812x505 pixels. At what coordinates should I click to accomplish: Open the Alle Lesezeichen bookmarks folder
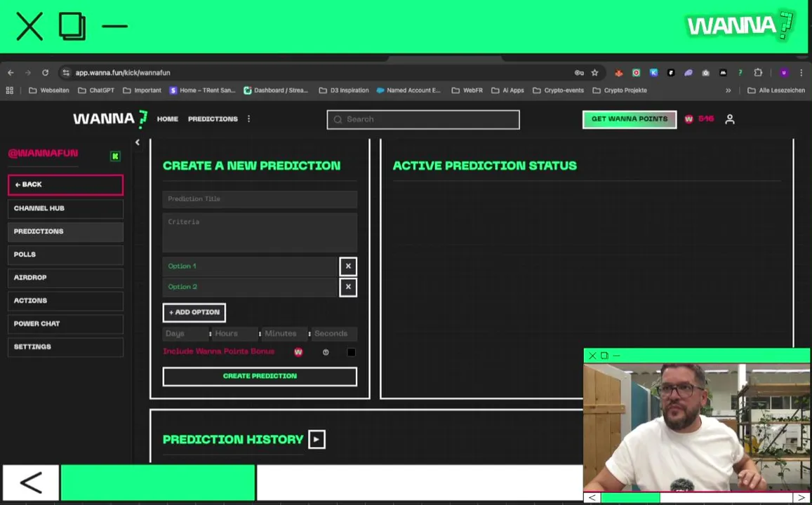pos(776,90)
